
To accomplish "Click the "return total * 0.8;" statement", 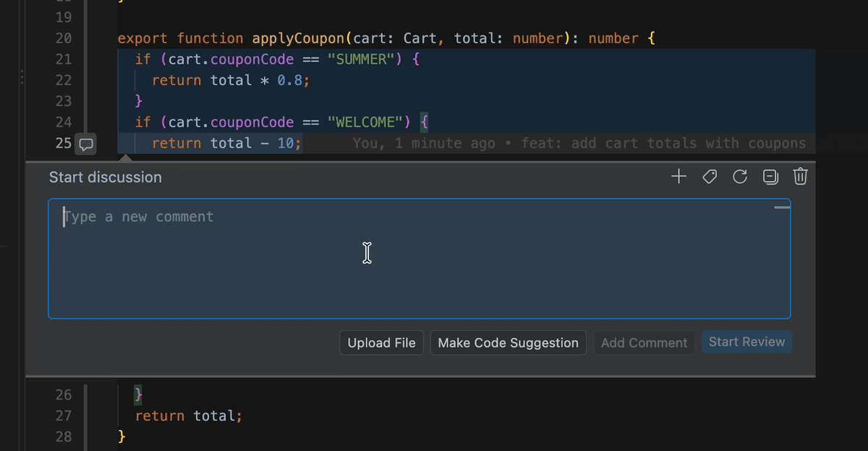I will click(231, 80).
